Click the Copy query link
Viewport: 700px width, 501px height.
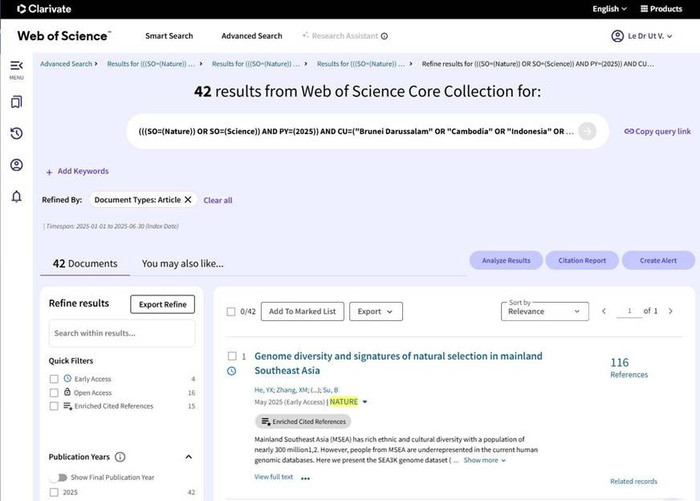657,131
